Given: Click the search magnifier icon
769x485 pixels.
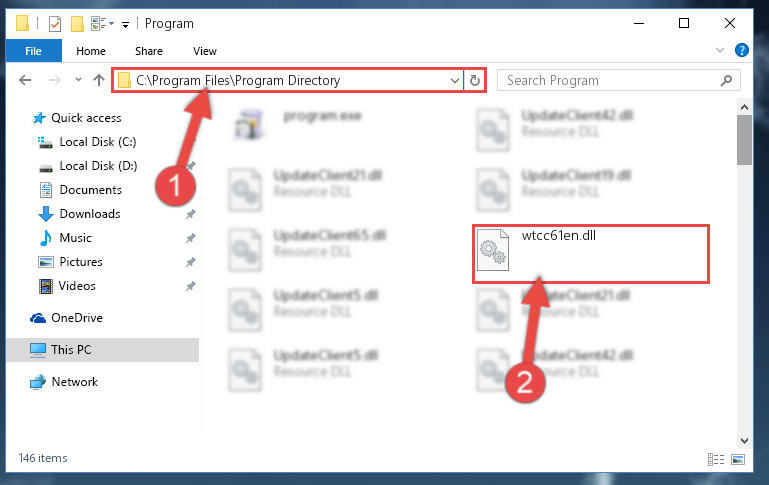Looking at the screenshot, I should [x=726, y=80].
